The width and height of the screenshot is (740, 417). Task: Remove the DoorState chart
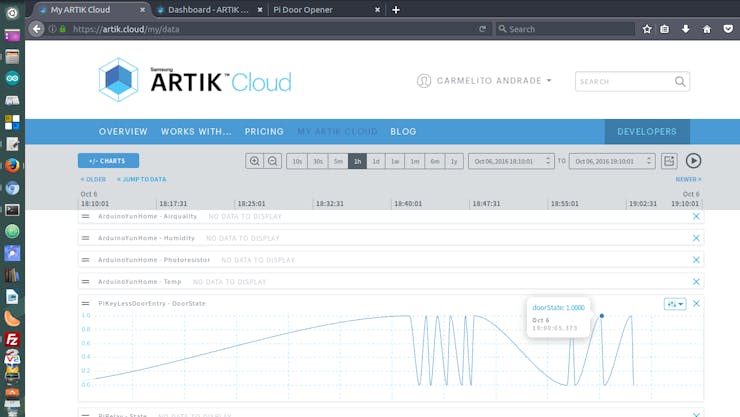[696, 303]
